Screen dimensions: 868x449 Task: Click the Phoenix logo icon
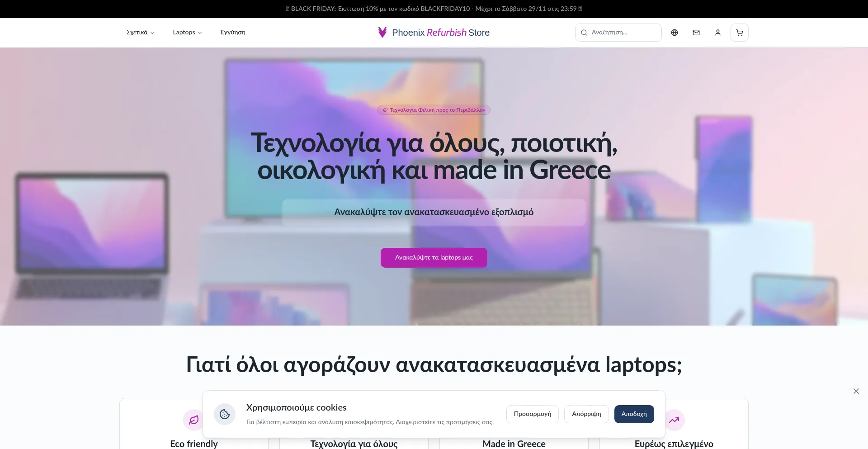click(382, 32)
